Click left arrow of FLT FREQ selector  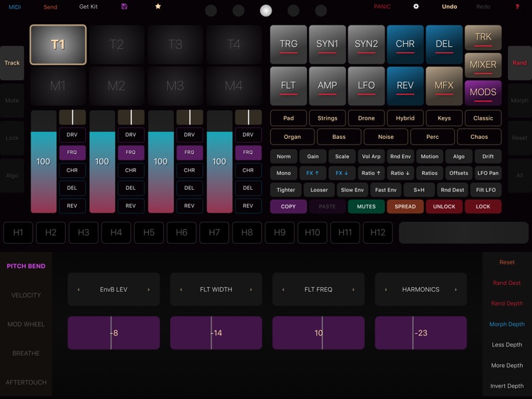(284, 289)
